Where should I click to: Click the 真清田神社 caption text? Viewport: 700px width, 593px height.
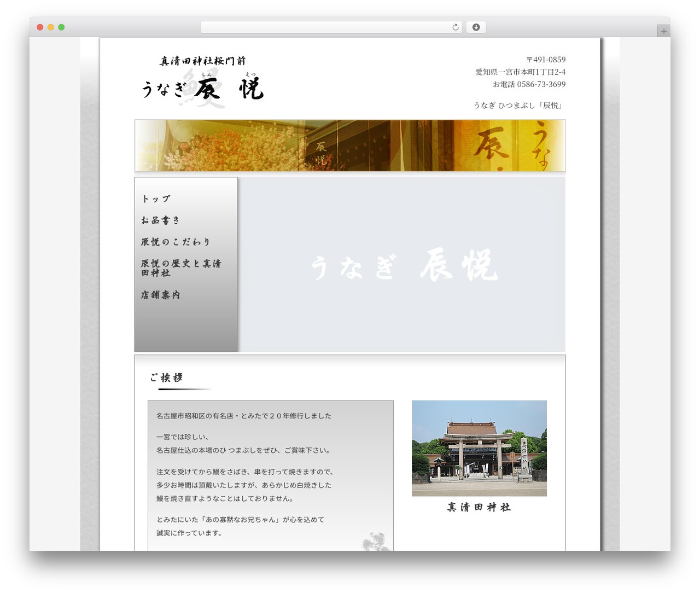coord(479,508)
